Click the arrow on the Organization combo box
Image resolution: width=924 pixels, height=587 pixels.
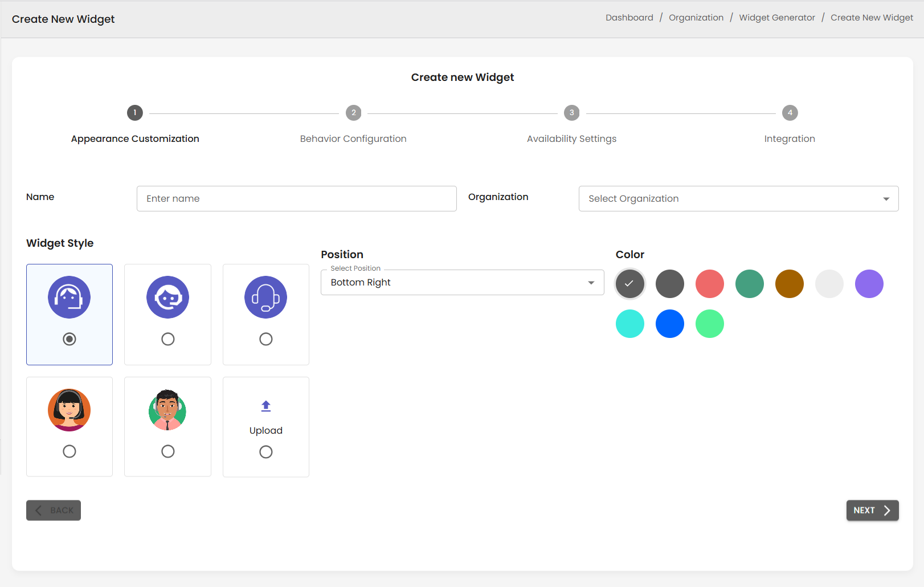[x=886, y=199]
